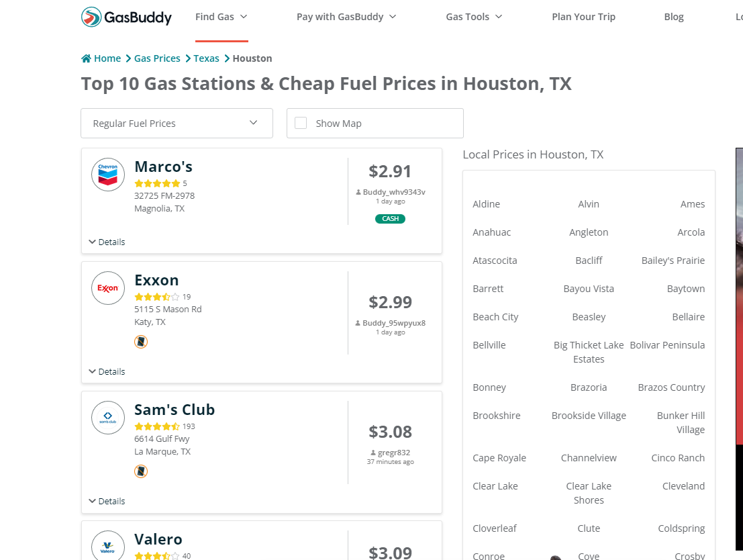The width and height of the screenshot is (743, 560).
Task: Expand Details for Sam's Club station
Action: coord(107,501)
